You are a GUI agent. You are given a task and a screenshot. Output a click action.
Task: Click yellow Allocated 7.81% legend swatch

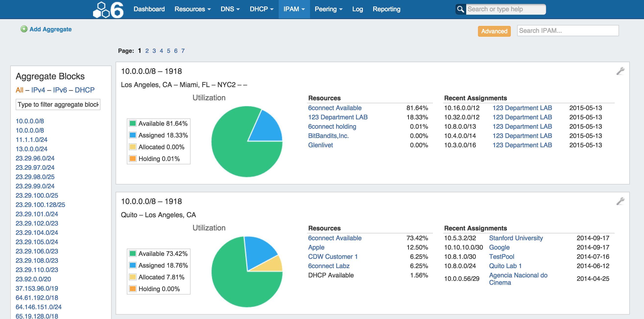tap(132, 277)
